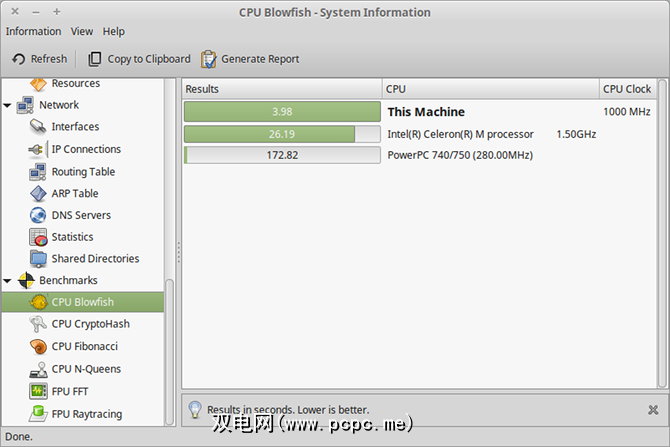The height and width of the screenshot is (447, 670).
Task: Select the Routing Table tree label
Action: click(x=83, y=172)
